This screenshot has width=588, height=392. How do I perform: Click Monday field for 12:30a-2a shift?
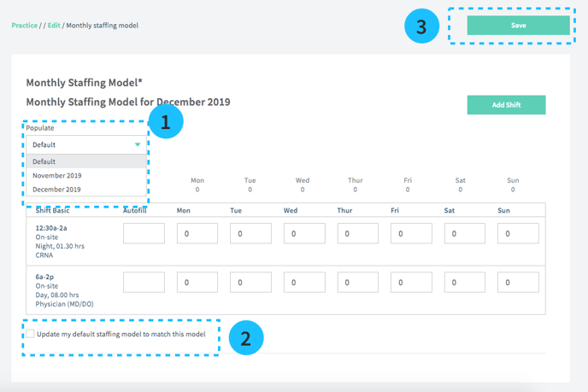click(197, 234)
